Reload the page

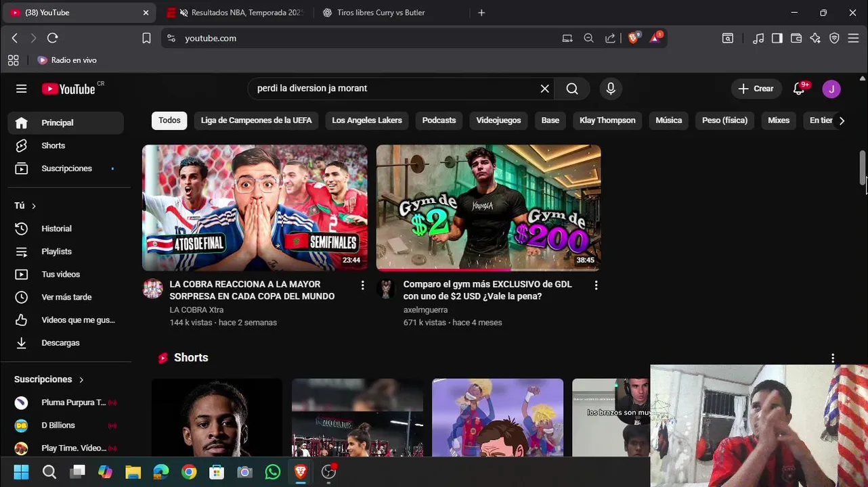click(x=53, y=39)
